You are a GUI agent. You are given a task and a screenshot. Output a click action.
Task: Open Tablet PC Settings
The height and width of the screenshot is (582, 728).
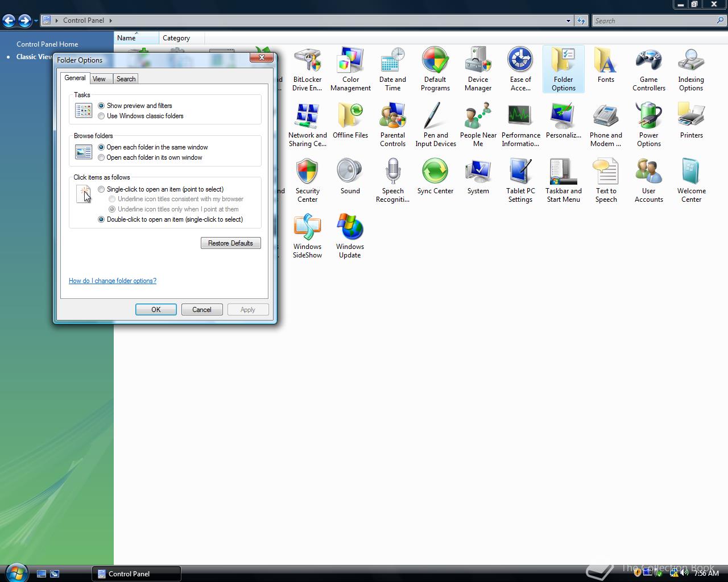[520, 181]
